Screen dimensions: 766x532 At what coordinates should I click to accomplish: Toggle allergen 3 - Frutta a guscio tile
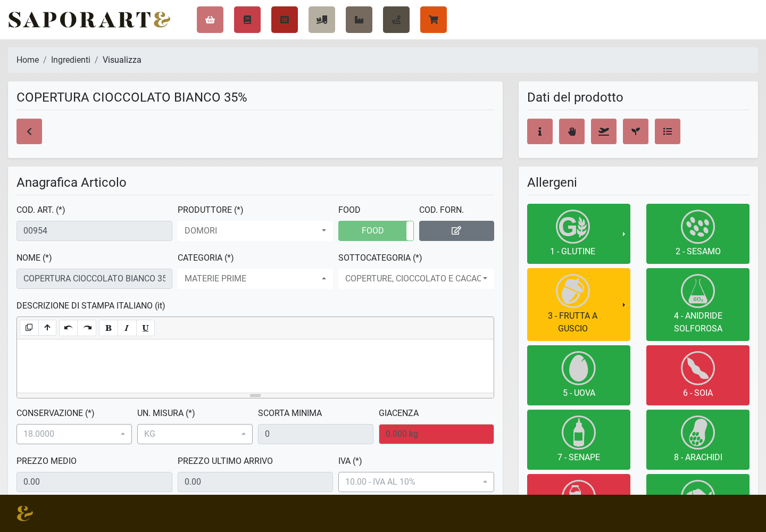579,304
